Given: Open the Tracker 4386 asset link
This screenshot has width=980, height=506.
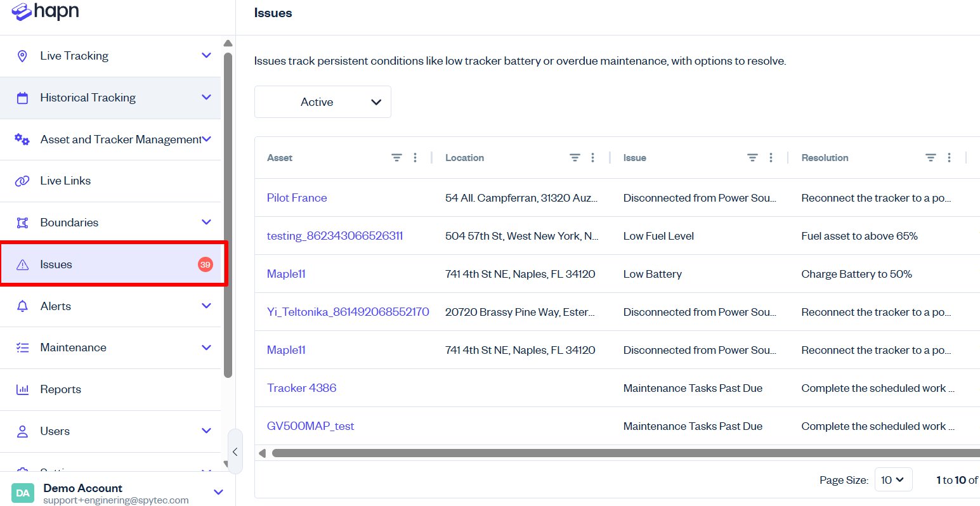Looking at the screenshot, I should (x=301, y=388).
